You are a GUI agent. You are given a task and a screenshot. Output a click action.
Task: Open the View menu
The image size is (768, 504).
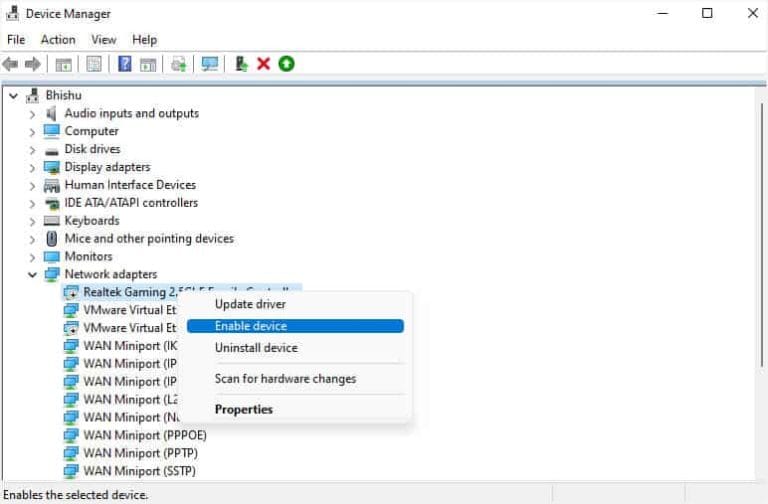(104, 40)
